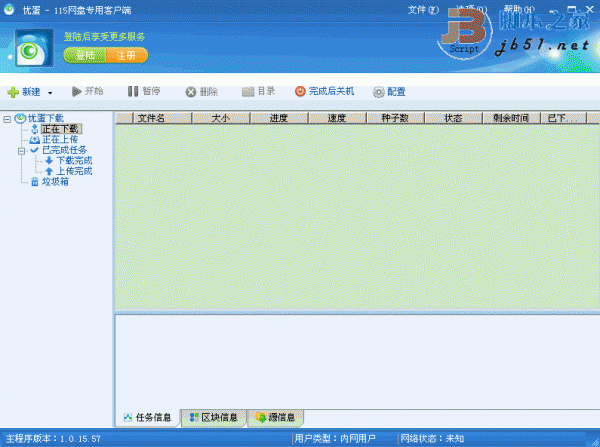Click 用户类型：内网用户 status text
This screenshot has width=600, height=447.
click(x=335, y=439)
